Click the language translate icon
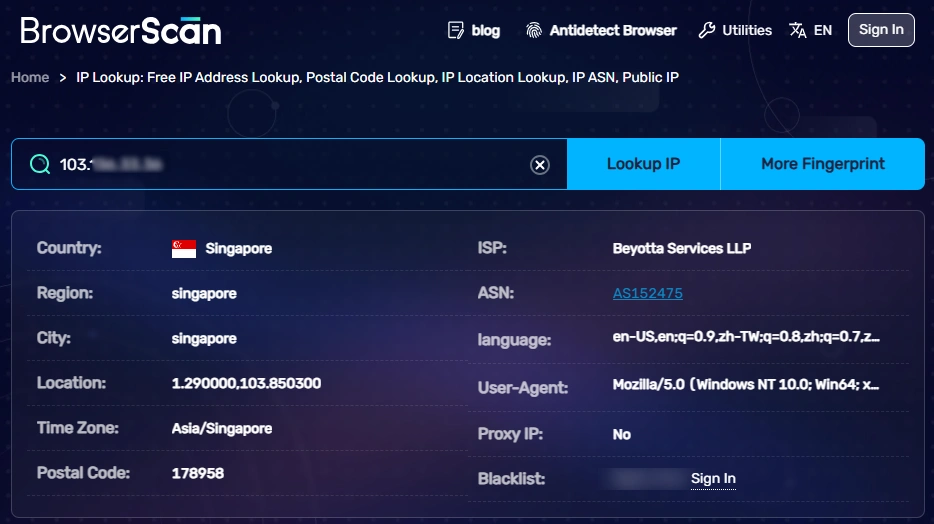The height and width of the screenshot is (524, 934). coord(798,30)
